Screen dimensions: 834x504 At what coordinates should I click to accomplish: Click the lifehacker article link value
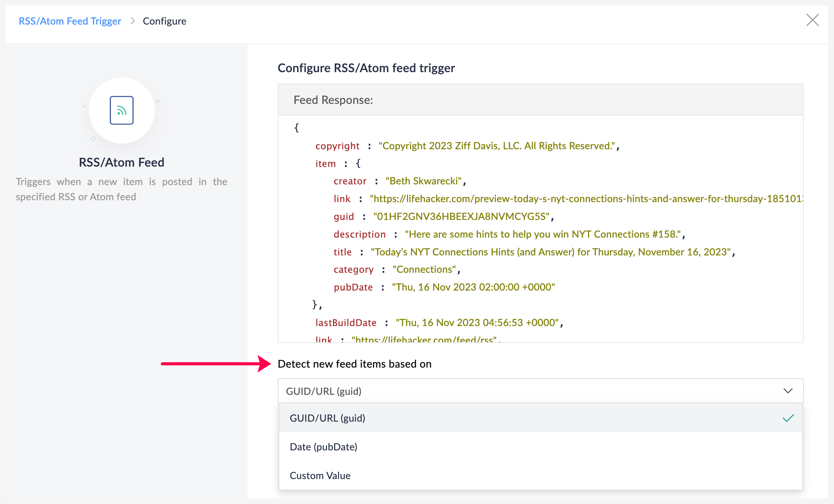click(x=586, y=199)
